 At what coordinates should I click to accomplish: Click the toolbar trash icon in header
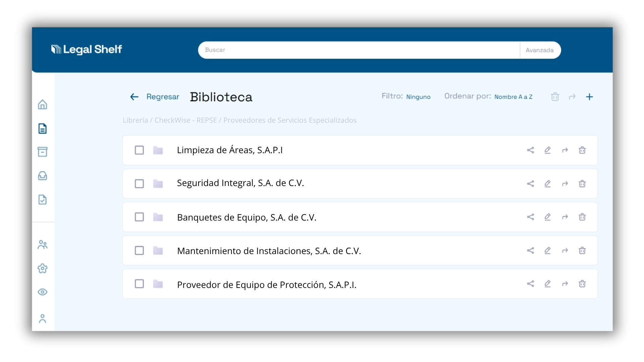coord(555,97)
